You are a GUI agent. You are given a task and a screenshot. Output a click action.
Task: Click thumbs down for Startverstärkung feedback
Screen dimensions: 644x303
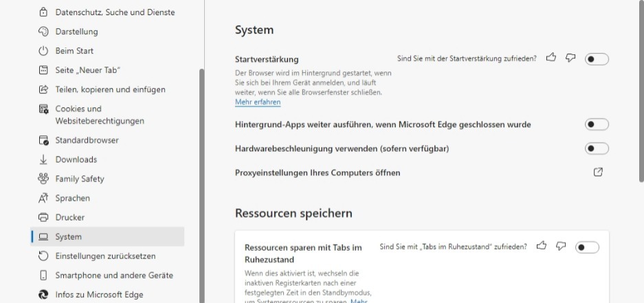pyautogui.click(x=570, y=58)
